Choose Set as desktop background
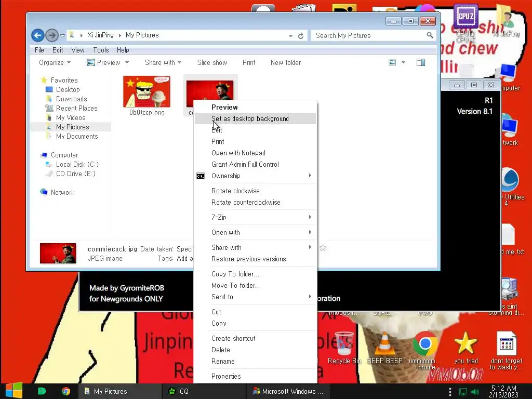 coord(255,119)
